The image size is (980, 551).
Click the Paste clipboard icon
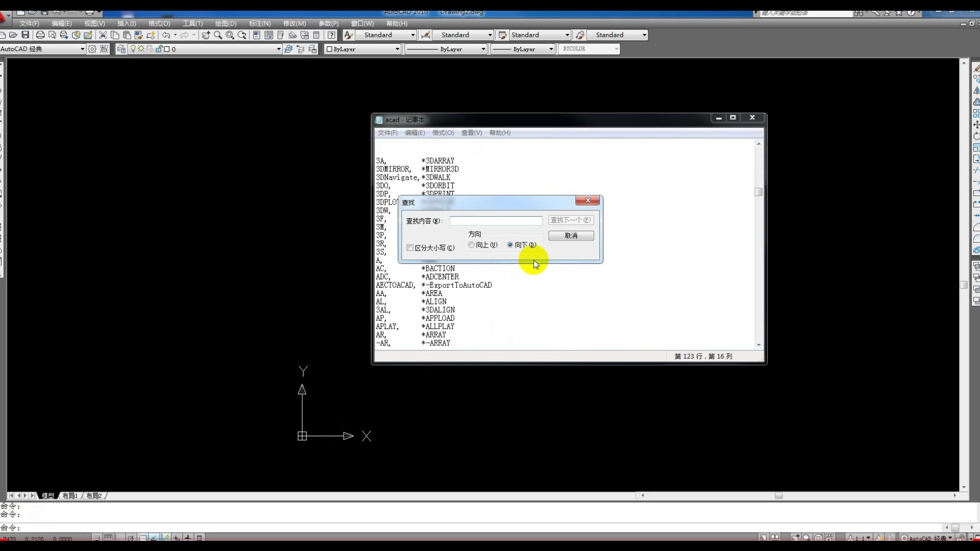(x=127, y=35)
